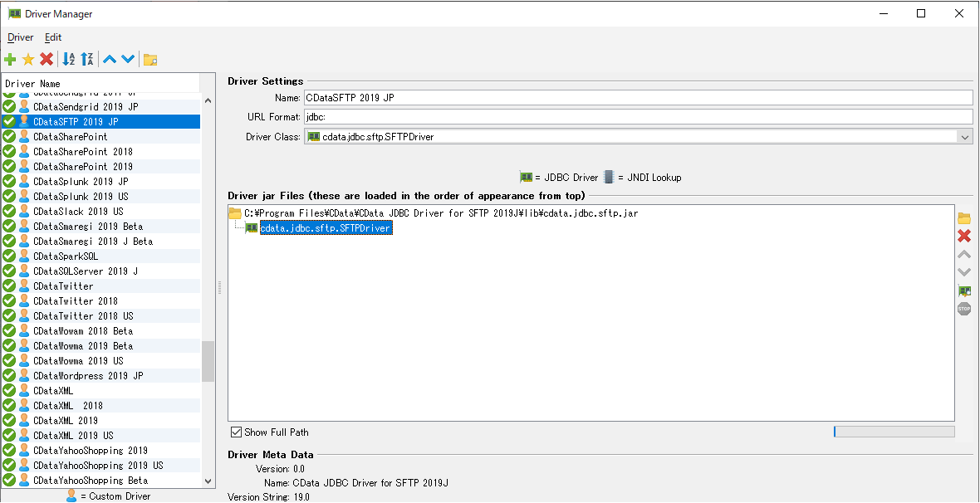Select the cdata.jdbc.sftp.SFTPDriver tree node
The height and width of the screenshot is (503, 980).
pyautogui.click(x=326, y=229)
